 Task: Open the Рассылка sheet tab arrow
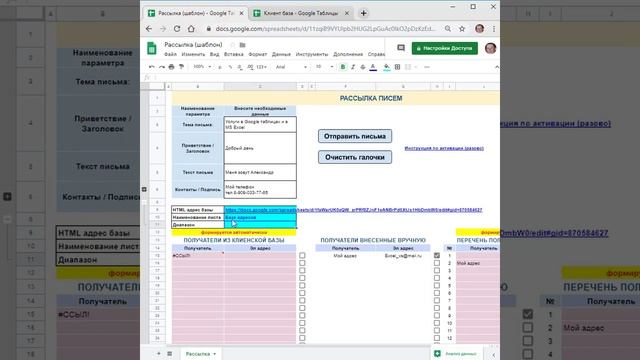pos(215,354)
